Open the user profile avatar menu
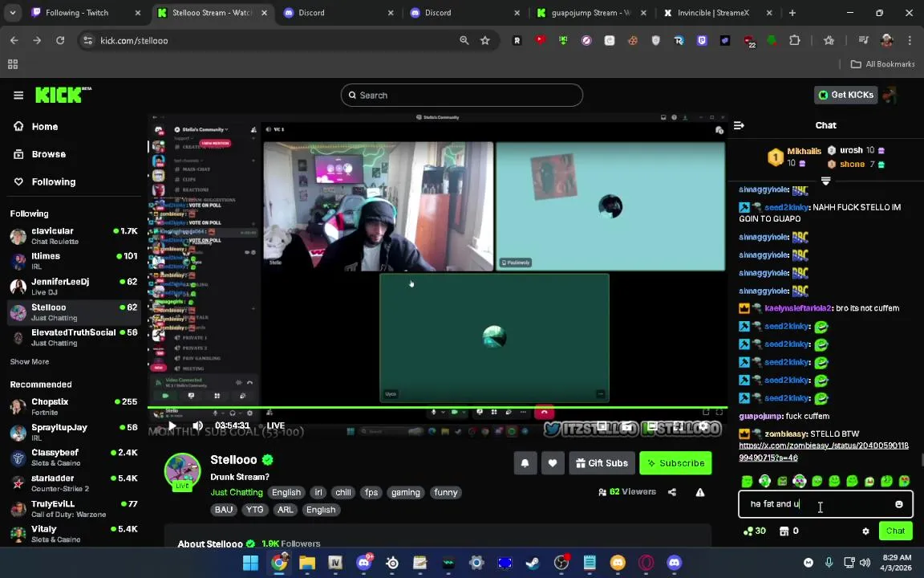This screenshot has width=924, height=578. 890,95
